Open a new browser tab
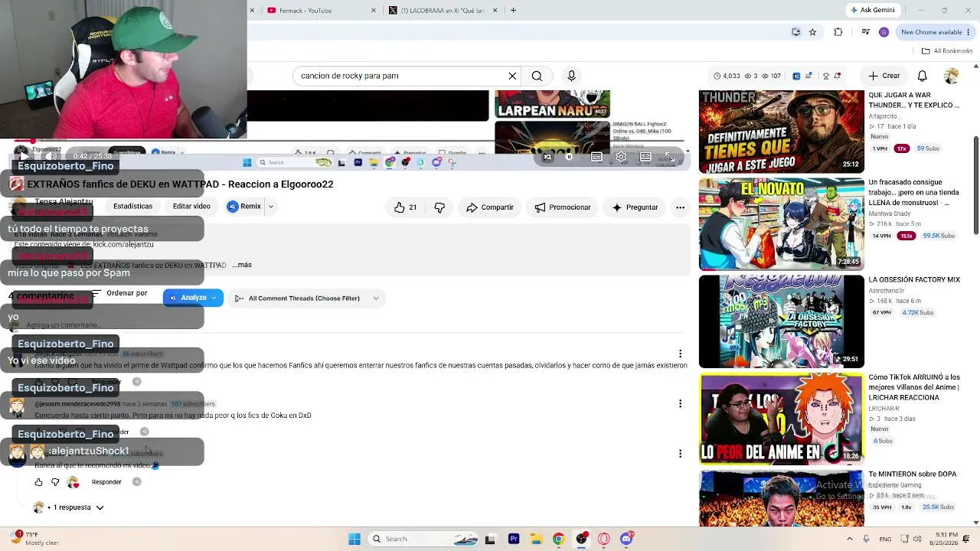Image resolution: width=980 pixels, height=551 pixels. (513, 10)
